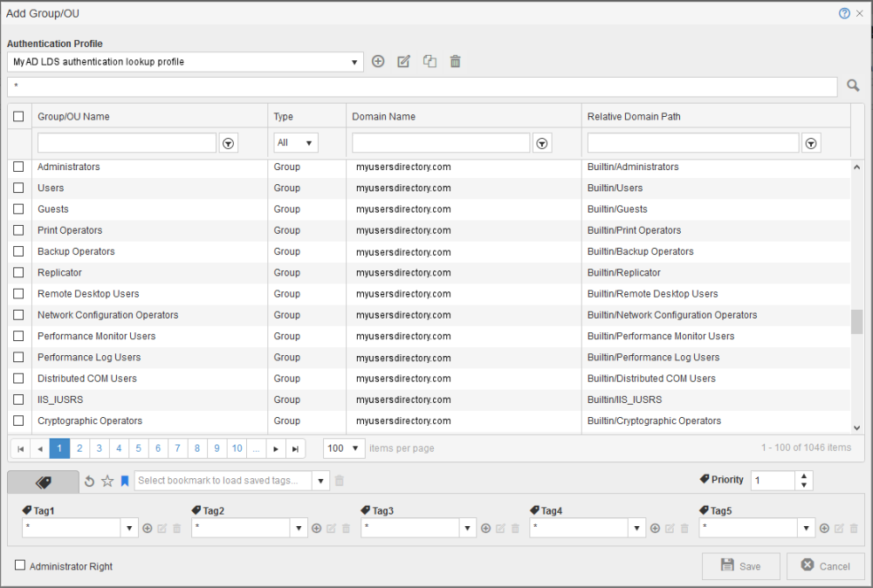The image size is (873, 588).
Task: Add a new Tag4 value
Action: coord(656,529)
